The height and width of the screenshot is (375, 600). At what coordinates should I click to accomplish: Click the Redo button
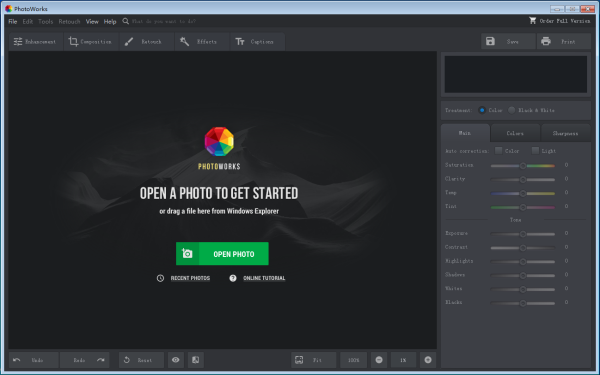[x=85, y=360]
